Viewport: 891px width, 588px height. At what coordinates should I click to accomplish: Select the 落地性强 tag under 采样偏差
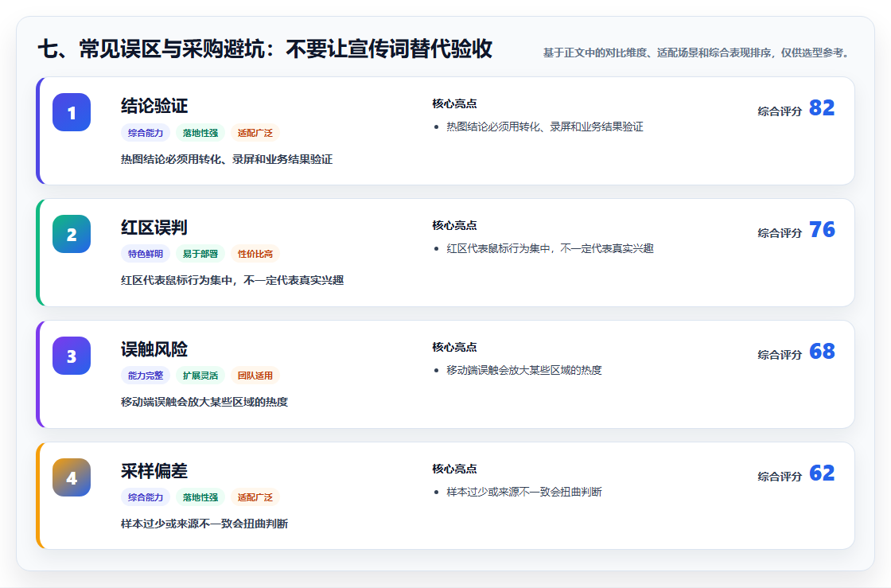pos(200,497)
